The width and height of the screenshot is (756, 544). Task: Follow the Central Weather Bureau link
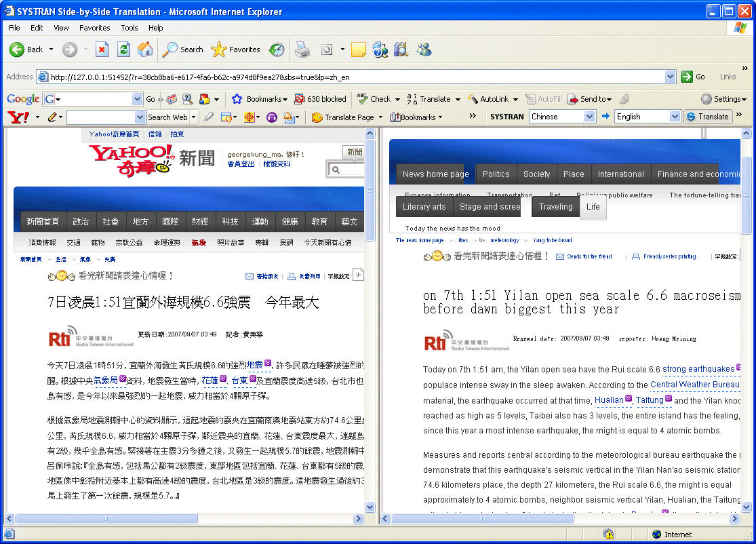[x=694, y=385]
